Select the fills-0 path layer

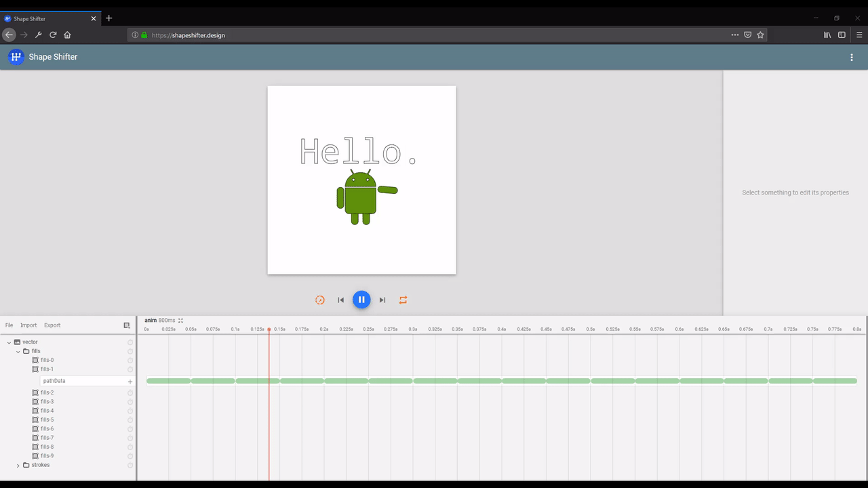(47, 360)
